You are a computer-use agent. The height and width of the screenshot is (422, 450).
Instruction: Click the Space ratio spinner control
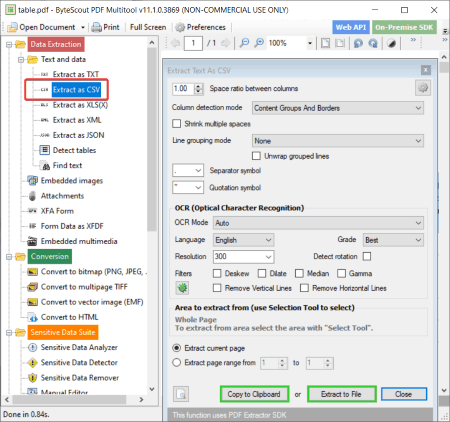tap(198, 89)
